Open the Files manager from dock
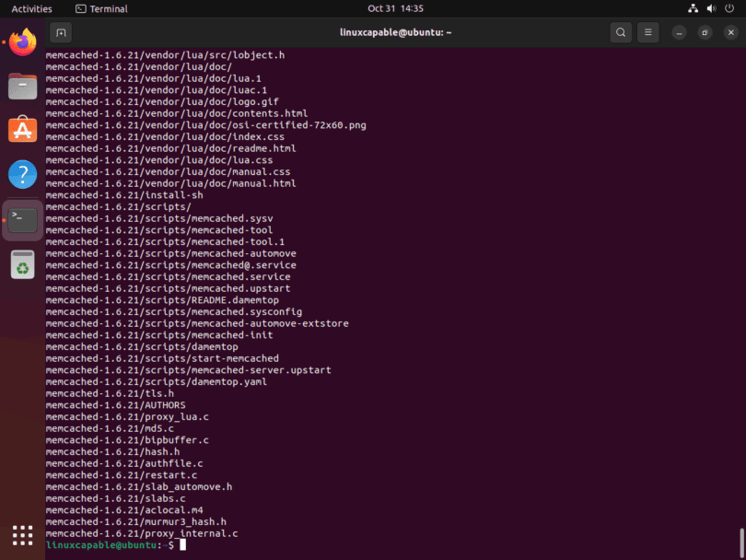 [23, 87]
